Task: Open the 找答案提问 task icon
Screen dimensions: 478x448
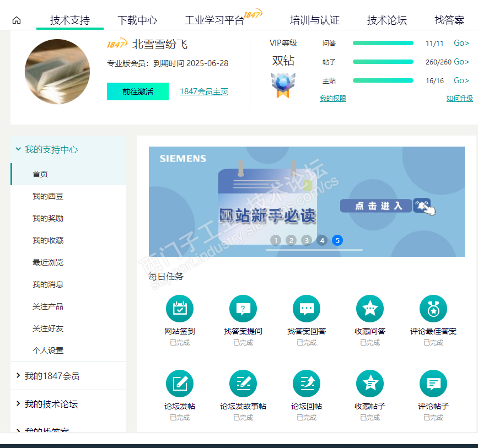Action: coord(243,309)
